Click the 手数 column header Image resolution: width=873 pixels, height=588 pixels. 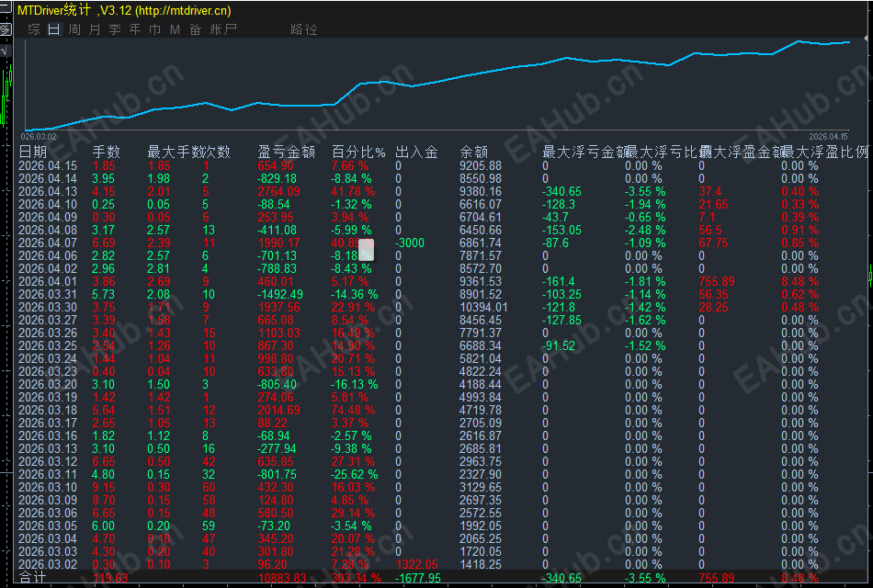pyautogui.click(x=106, y=152)
